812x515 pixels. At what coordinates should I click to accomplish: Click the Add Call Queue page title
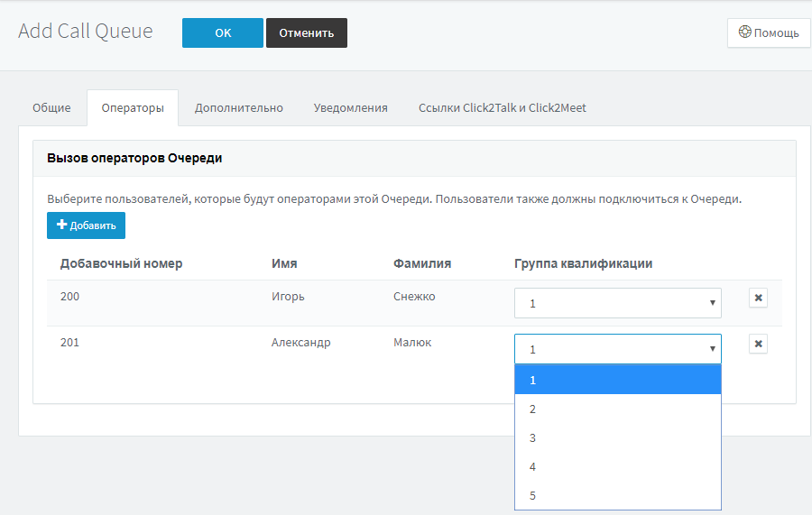[x=86, y=31]
